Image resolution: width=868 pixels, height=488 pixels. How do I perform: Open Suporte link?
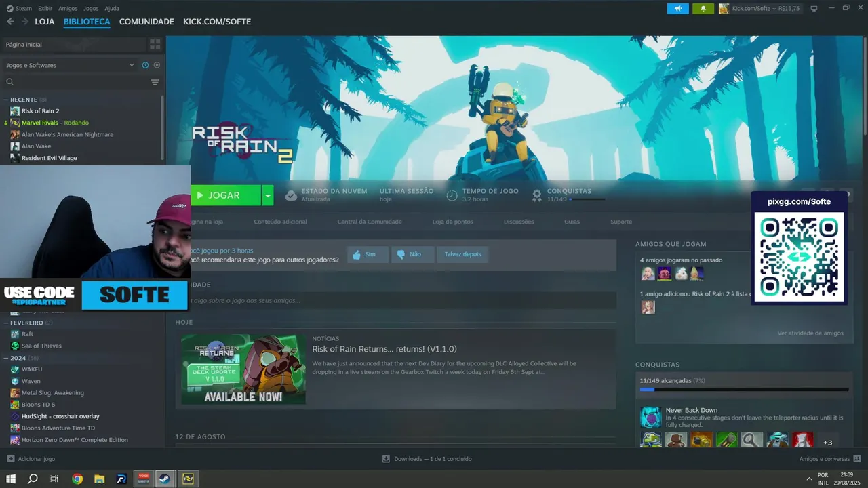coord(621,222)
